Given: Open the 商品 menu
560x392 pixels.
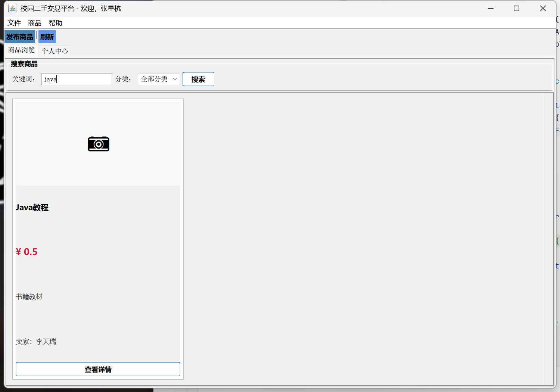Looking at the screenshot, I should click(x=35, y=23).
